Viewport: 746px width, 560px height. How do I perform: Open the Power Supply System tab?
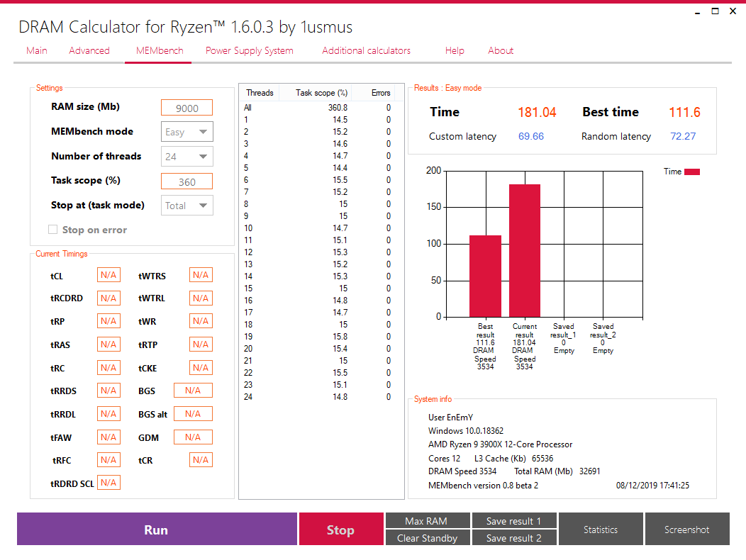tap(250, 50)
